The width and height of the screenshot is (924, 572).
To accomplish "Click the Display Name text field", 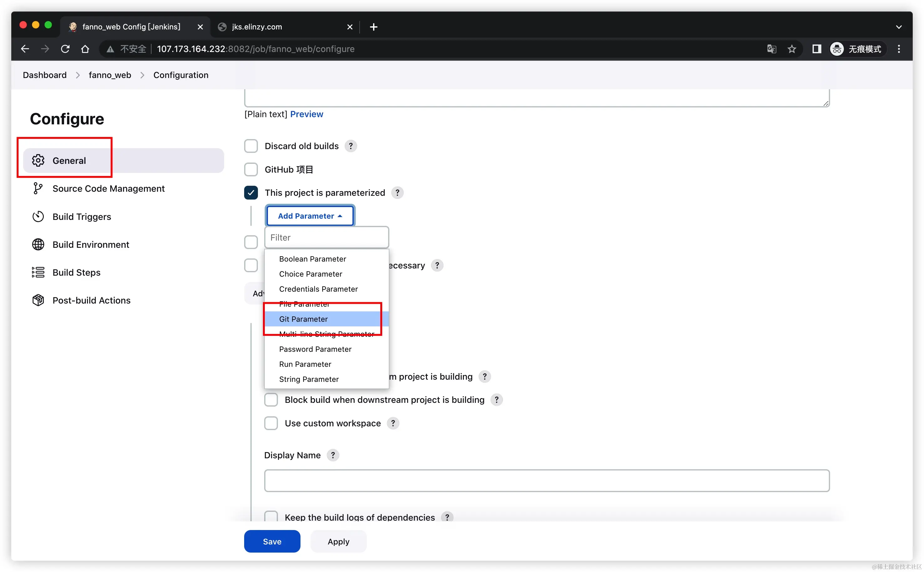I will point(547,481).
